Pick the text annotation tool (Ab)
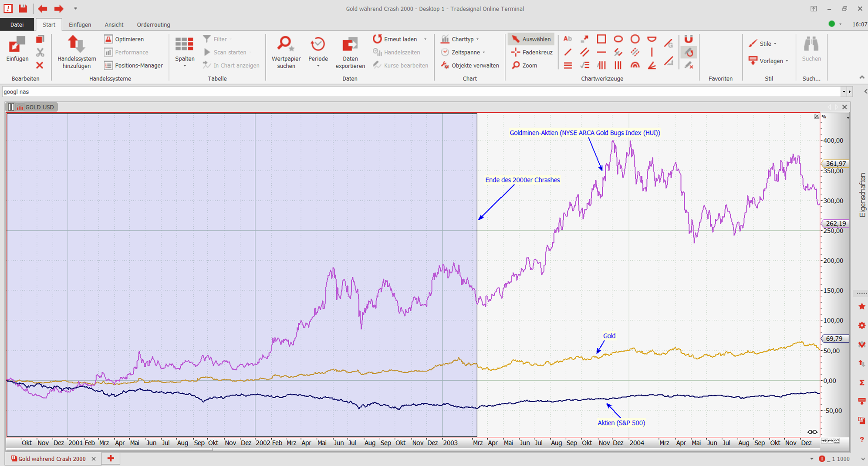This screenshot has height=466, width=868. (x=567, y=39)
